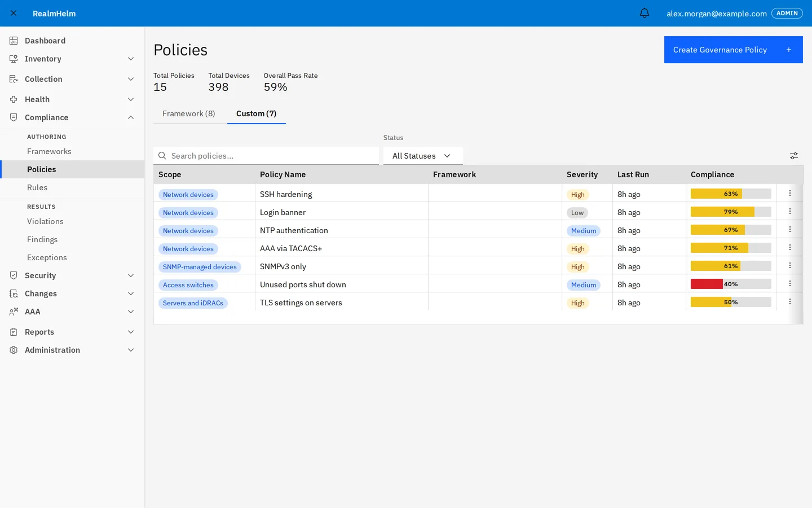Switch to the Framework (8) tab
Image resolution: width=812 pixels, height=508 pixels.
(189, 113)
